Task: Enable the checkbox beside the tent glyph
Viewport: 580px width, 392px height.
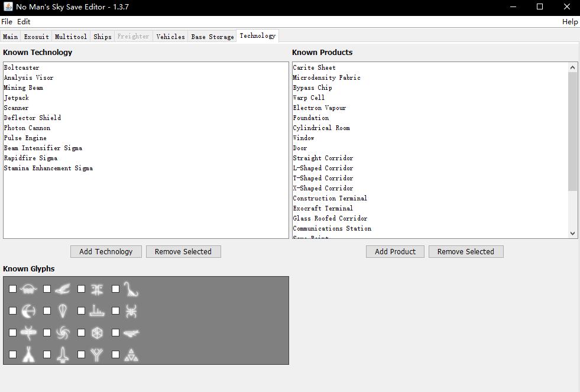Action: point(12,355)
